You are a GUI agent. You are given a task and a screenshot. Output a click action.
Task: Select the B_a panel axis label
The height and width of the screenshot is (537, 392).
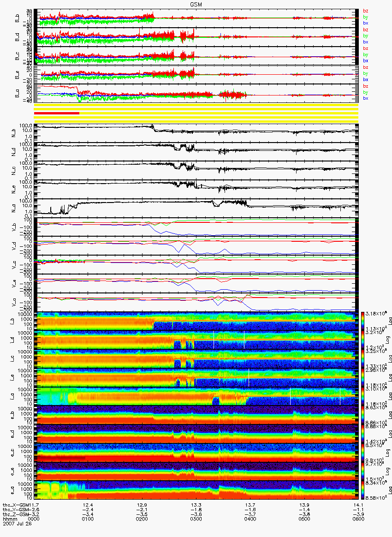[17, 93]
